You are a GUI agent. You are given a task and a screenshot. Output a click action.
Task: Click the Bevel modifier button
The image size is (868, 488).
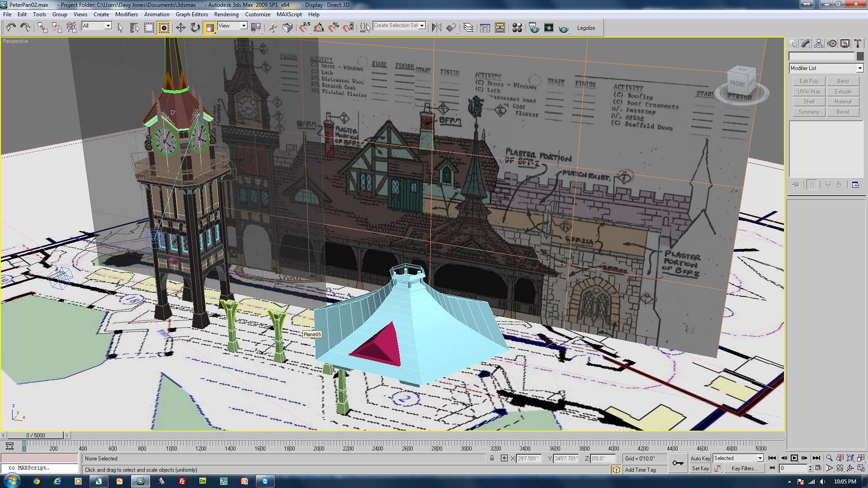pos(843,112)
